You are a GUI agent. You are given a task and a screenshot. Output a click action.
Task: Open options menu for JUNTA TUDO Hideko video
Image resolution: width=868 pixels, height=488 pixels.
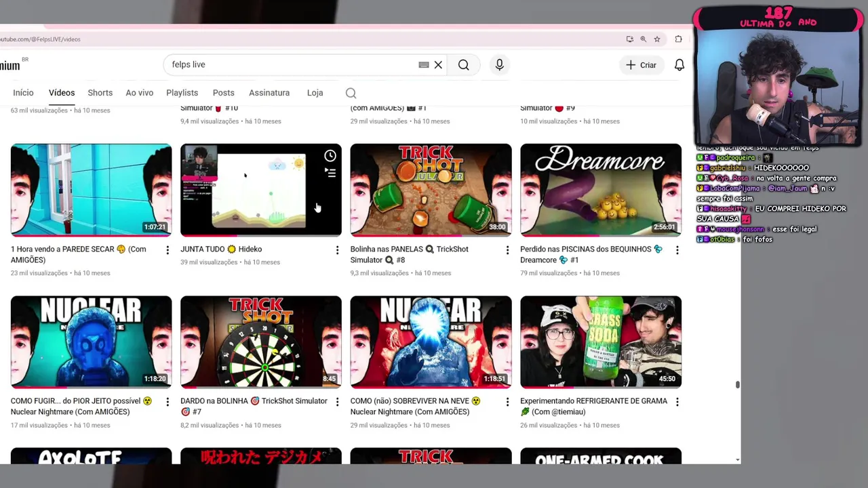click(337, 250)
